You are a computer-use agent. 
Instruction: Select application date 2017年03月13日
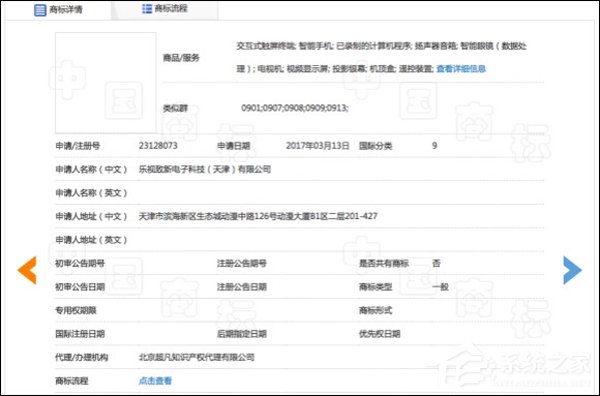(318, 146)
